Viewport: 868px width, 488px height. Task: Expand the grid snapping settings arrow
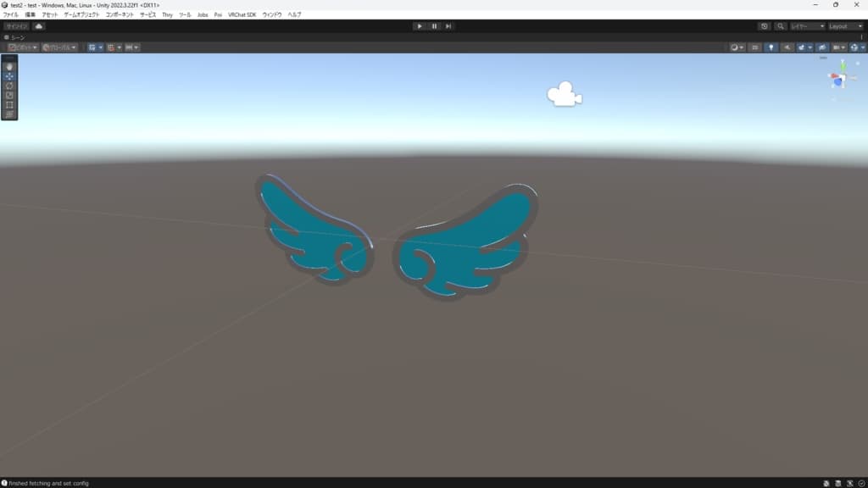[x=119, y=47]
